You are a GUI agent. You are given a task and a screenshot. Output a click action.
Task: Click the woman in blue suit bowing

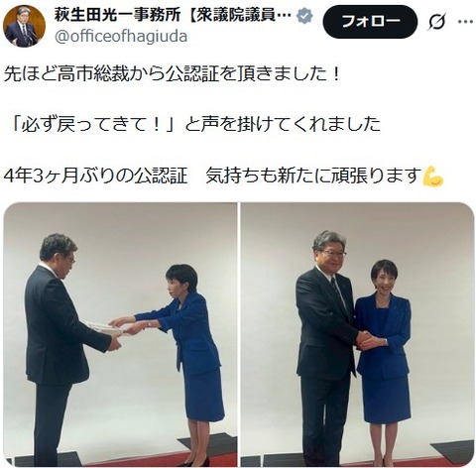[178, 342]
